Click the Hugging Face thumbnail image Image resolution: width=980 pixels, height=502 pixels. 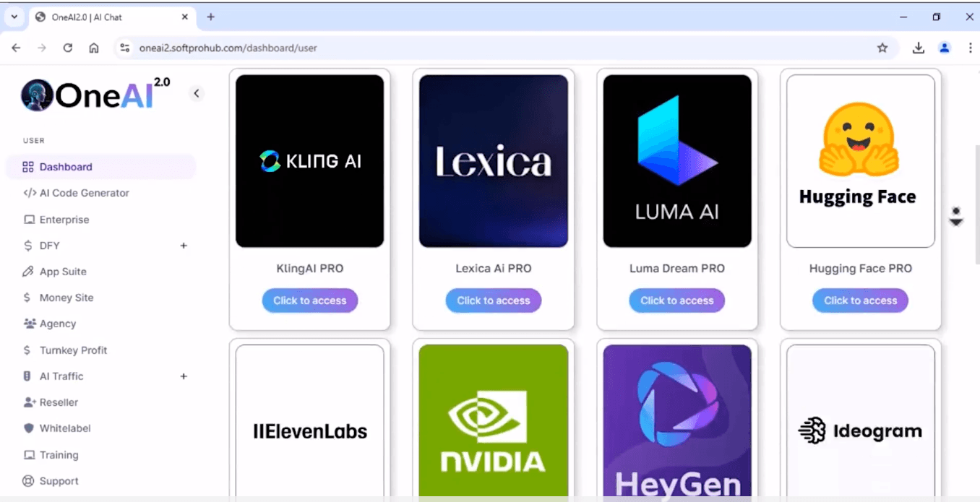coord(861,161)
